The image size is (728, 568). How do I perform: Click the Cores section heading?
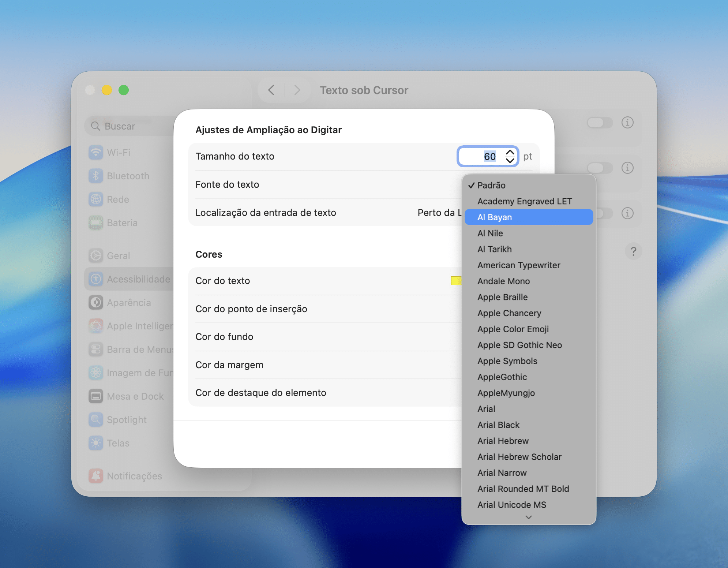[209, 254]
